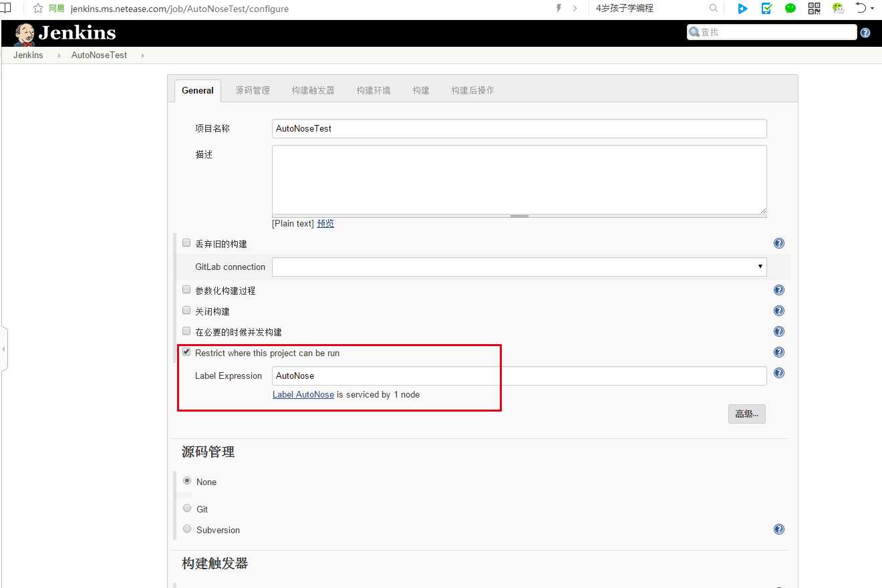Open the help icon beside the Jenkins search box

coord(865,33)
